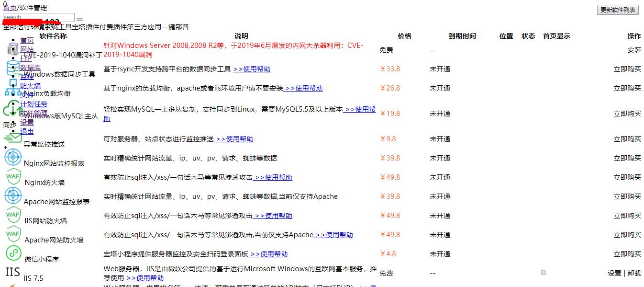Viewport: 644px width, 287px height.
Task: Open 使用帮助 link for 异常监控推送 description
Action: 234,139
